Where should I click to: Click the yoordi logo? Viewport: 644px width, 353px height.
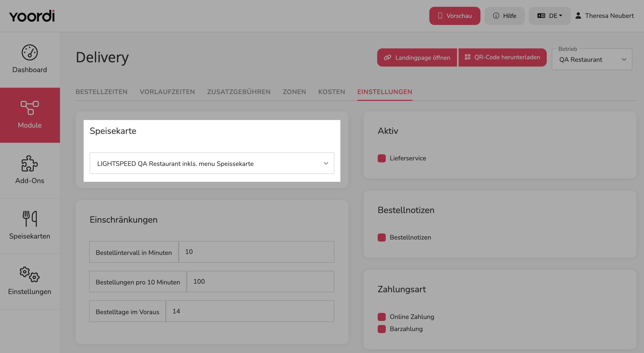[x=32, y=16]
